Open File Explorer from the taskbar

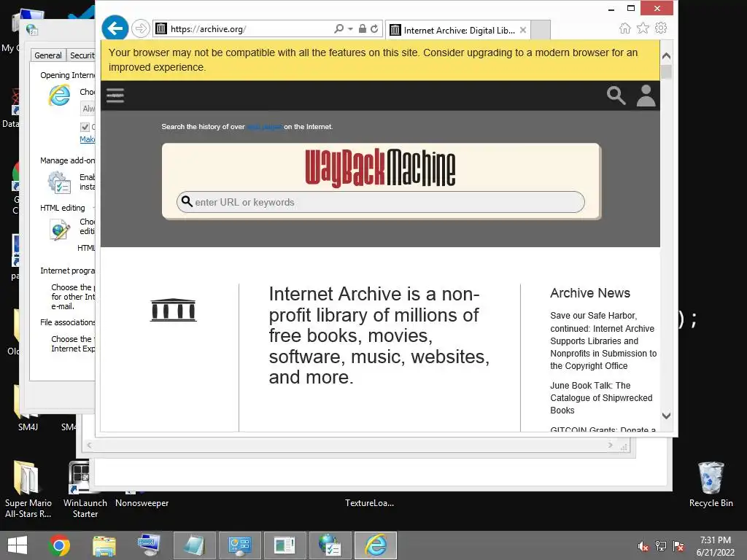[x=104, y=545]
